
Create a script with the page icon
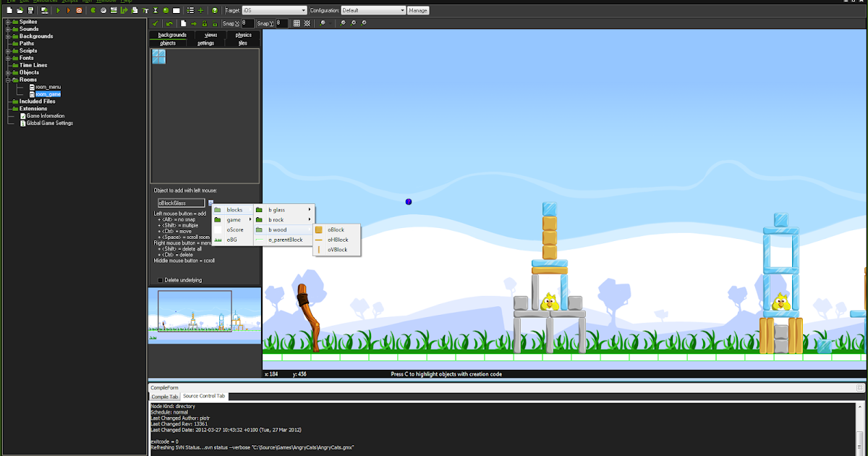135,11
